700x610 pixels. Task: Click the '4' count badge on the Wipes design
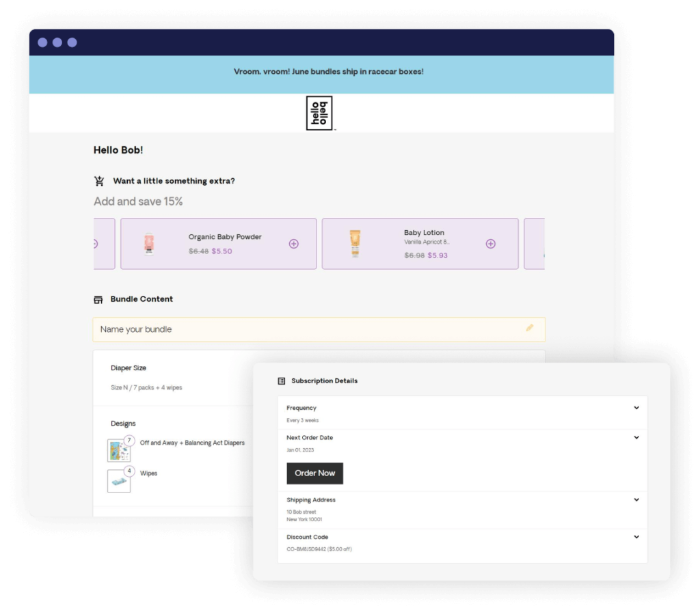(129, 471)
